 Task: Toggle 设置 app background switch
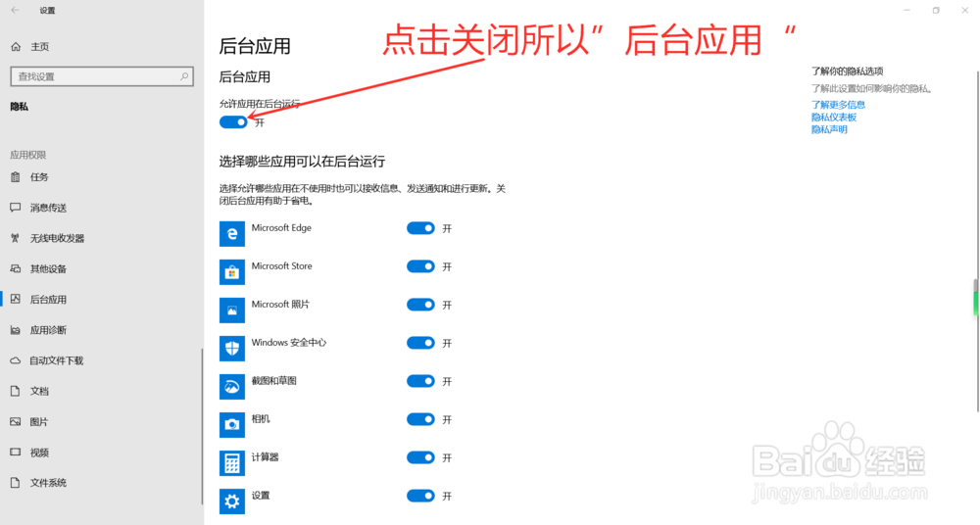click(420, 496)
